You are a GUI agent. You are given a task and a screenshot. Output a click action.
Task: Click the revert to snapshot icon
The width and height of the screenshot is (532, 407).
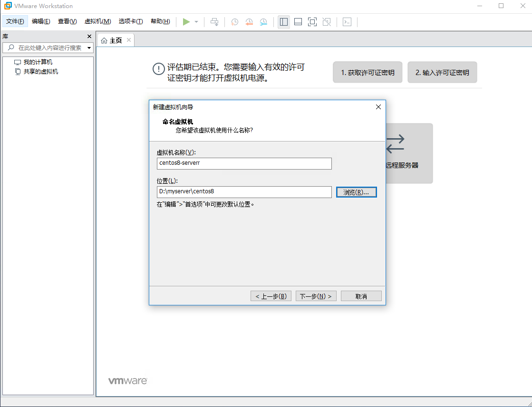click(249, 22)
